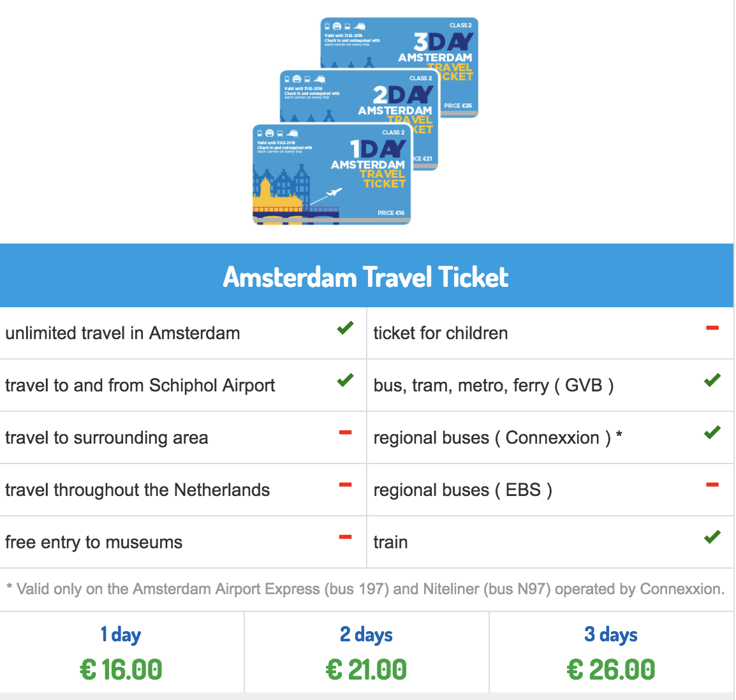The image size is (736, 700).
Task: Click the 3 Day travel ticket card image
Action: (399, 43)
